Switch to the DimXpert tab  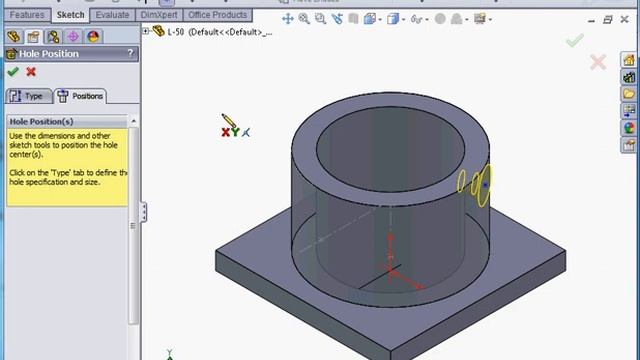[159, 15]
